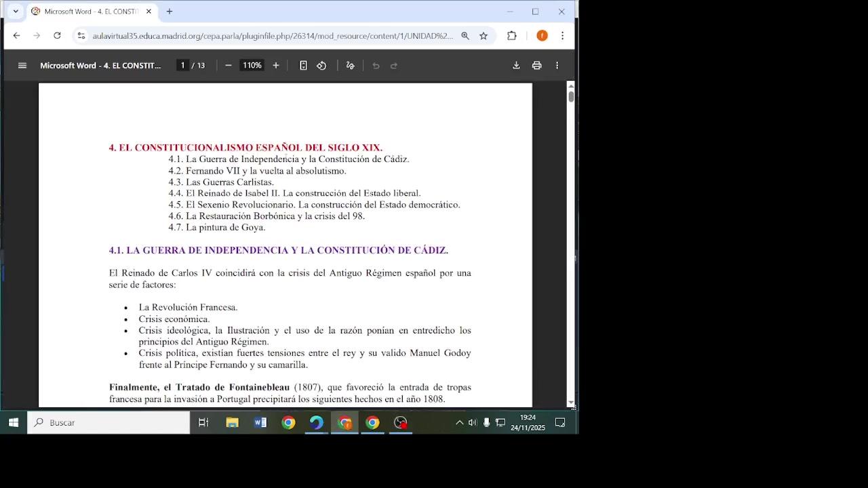
Task: View site information icon in address bar
Action: coord(81,36)
